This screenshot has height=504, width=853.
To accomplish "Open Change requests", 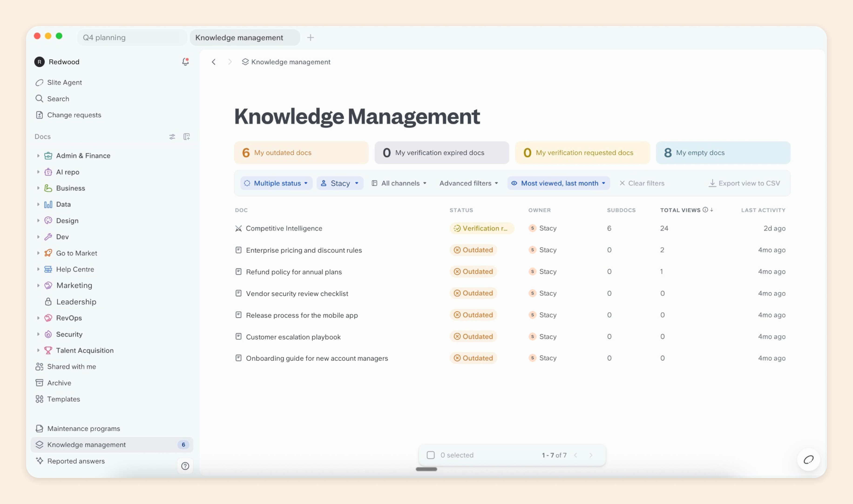I will click(68, 115).
